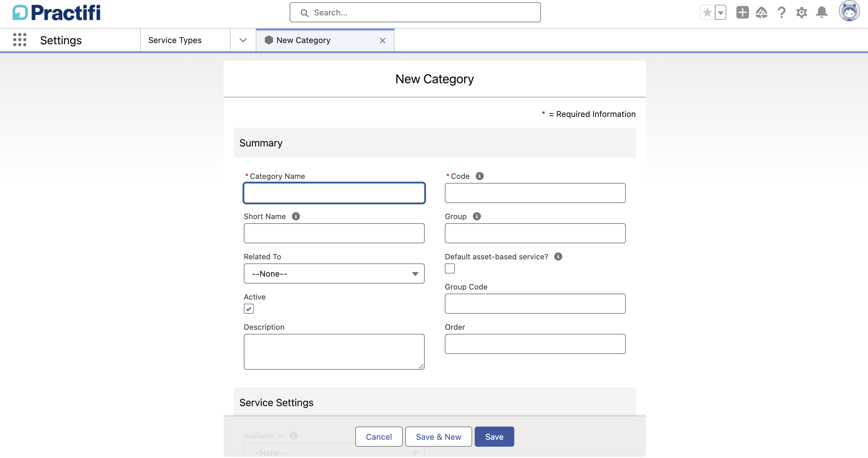Click the Service Settings section header
Screen dimensions: 868x458
point(435,402)
